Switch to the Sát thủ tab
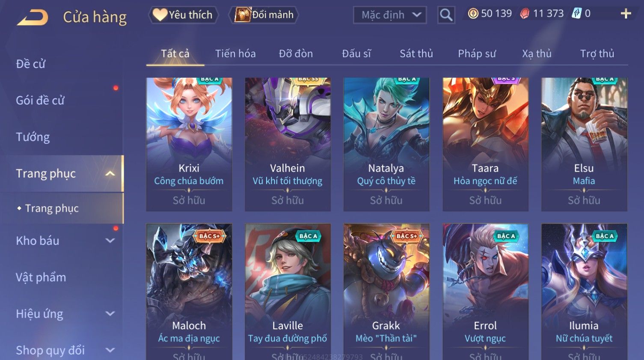Screen dimensions: 644x360 point(416,54)
